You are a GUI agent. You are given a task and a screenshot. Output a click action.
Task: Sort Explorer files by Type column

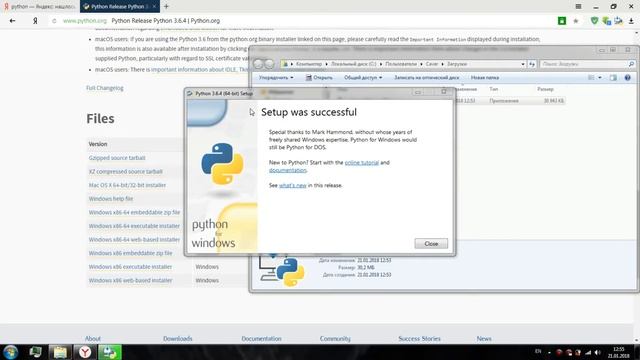tap(494, 89)
